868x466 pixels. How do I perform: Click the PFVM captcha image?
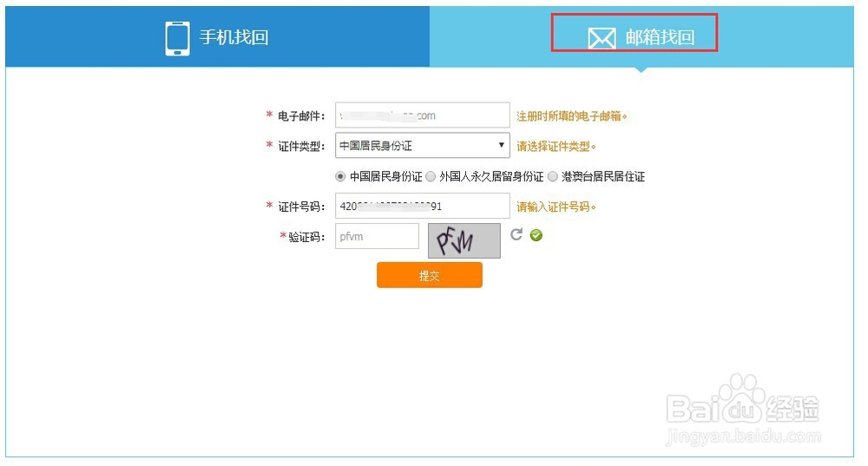pos(464,240)
